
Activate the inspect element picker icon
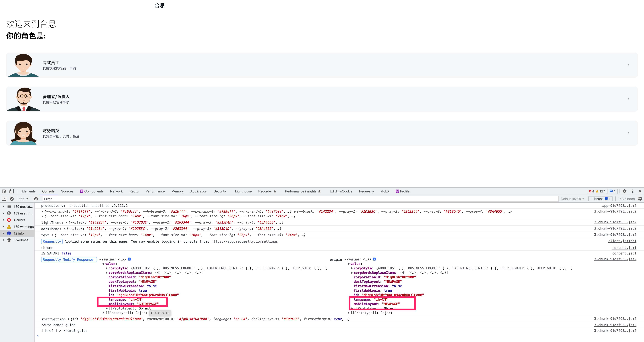click(x=4, y=191)
